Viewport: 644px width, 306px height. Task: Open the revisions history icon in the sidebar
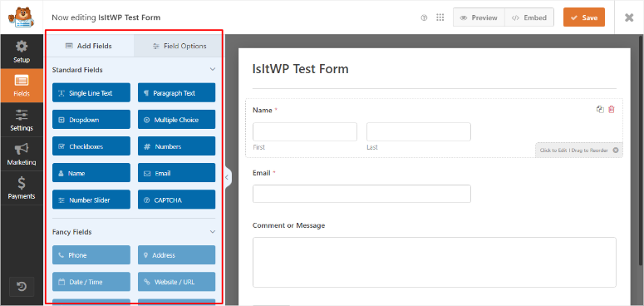coord(22,287)
